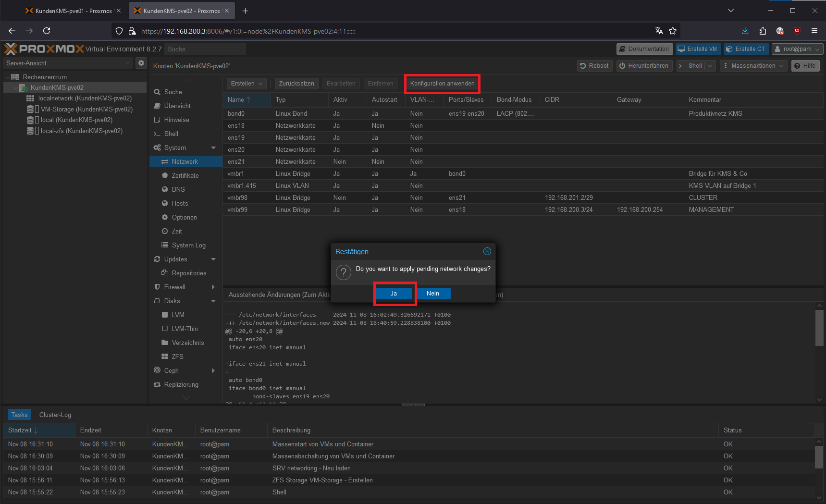Reload the browser page
The width and height of the screenshot is (826, 504).
[47, 31]
